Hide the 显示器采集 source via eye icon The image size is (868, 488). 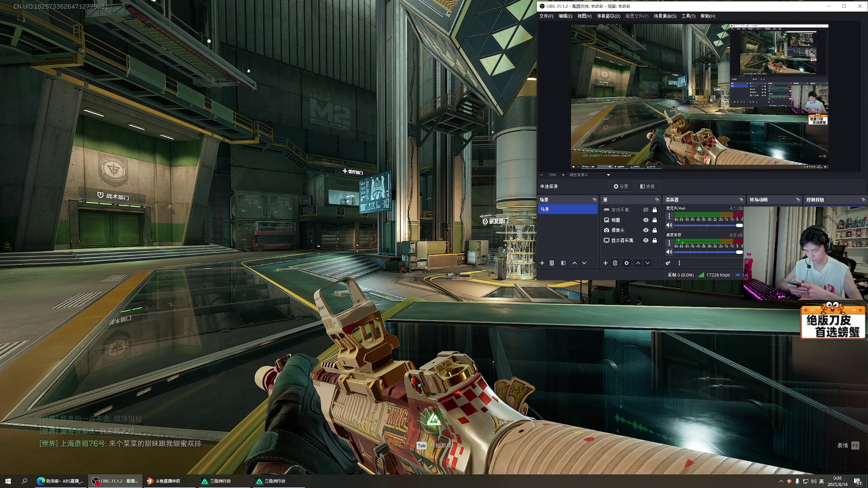click(646, 240)
